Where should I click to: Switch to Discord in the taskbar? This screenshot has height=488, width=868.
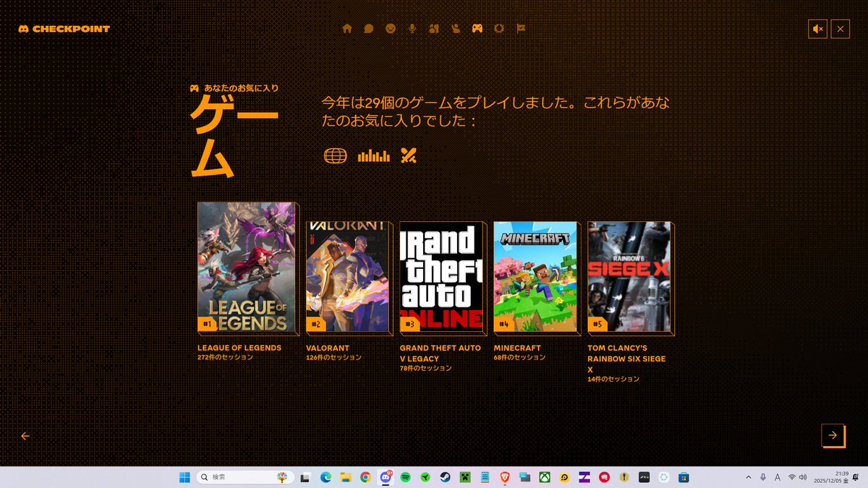click(386, 477)
